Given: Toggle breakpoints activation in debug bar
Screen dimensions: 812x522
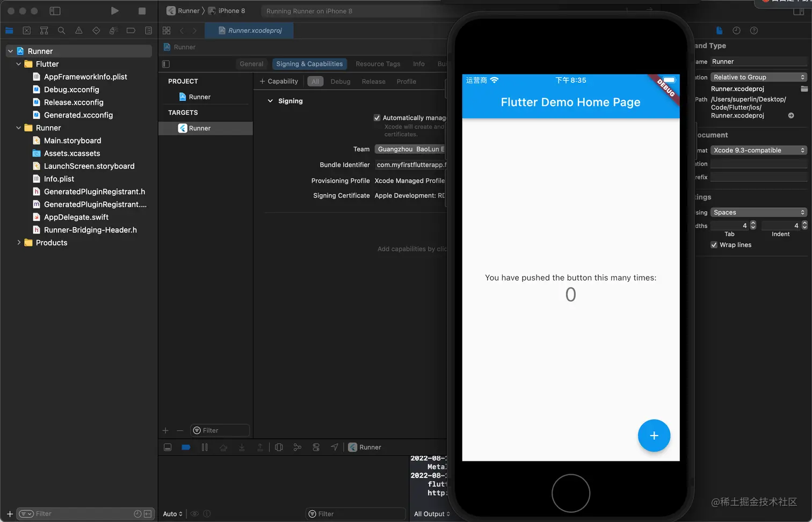Looking at the screenshot, I should (x=186, y=447).
